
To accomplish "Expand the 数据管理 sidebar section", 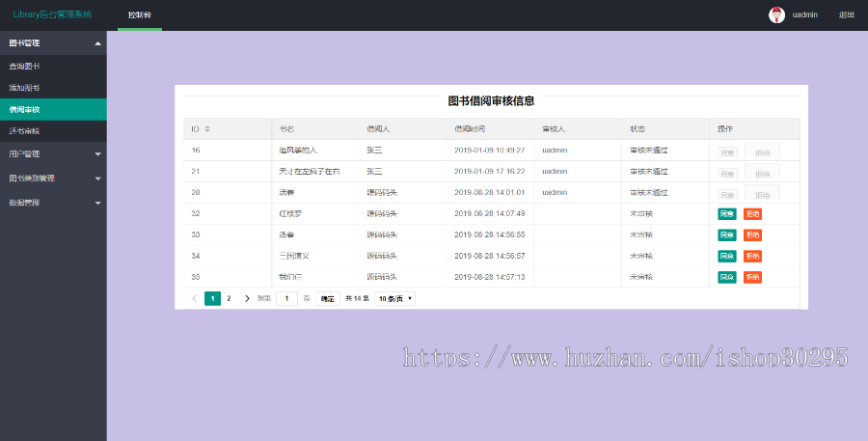I will click(x=53, y=203).
